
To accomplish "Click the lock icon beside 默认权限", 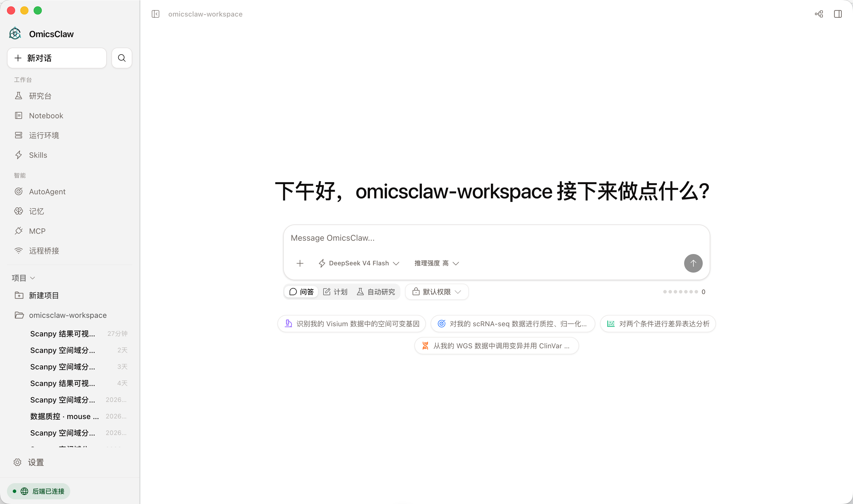I will coord(416,292).
